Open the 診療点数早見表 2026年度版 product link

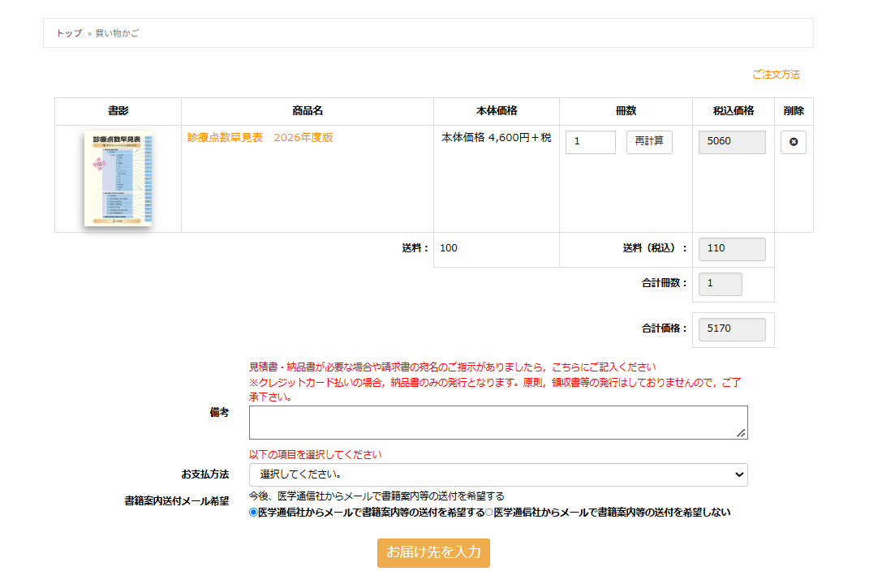260,137
